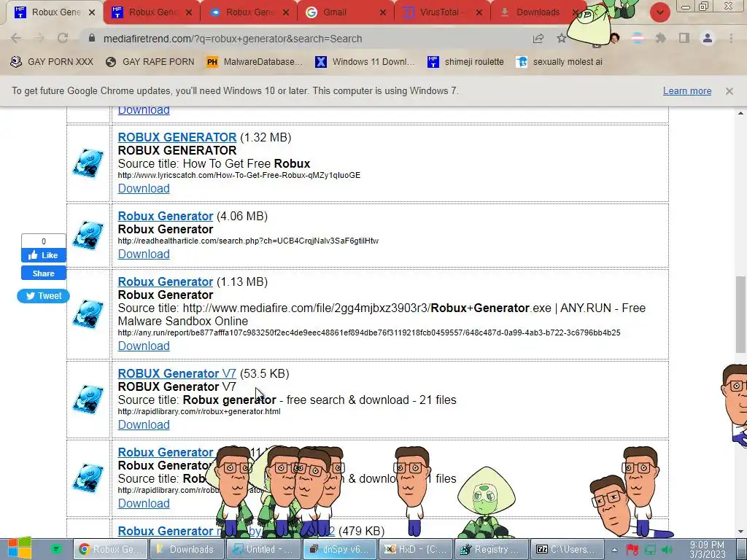Screen dimensions: 747x560
Task: Click the disk icon beside Robux Generator 4.06 MB
Action: click(x=88, y=236)
